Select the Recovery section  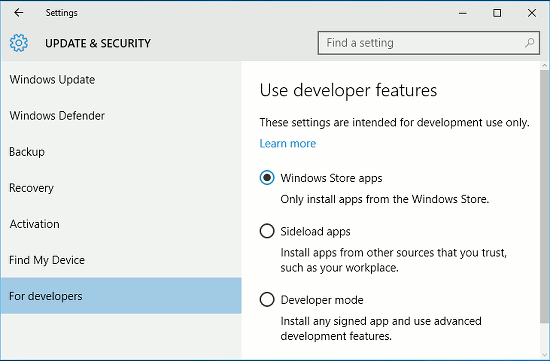(121, 188)
